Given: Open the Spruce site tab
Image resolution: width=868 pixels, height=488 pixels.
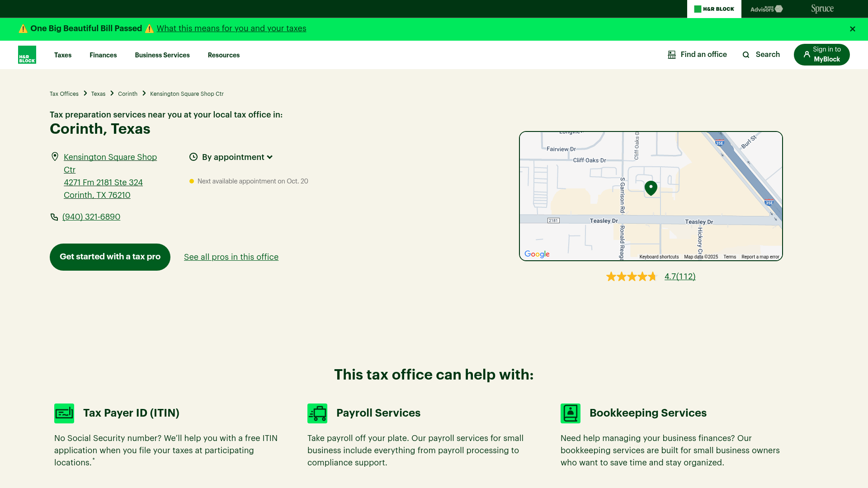Looking at the screenshot, I should click(x=822, y=9).
